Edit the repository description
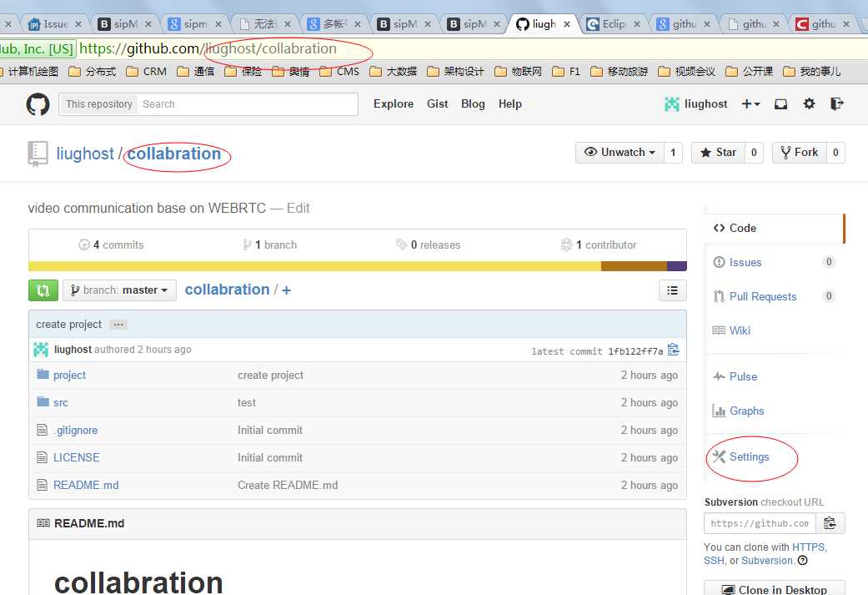 [299, 209]
